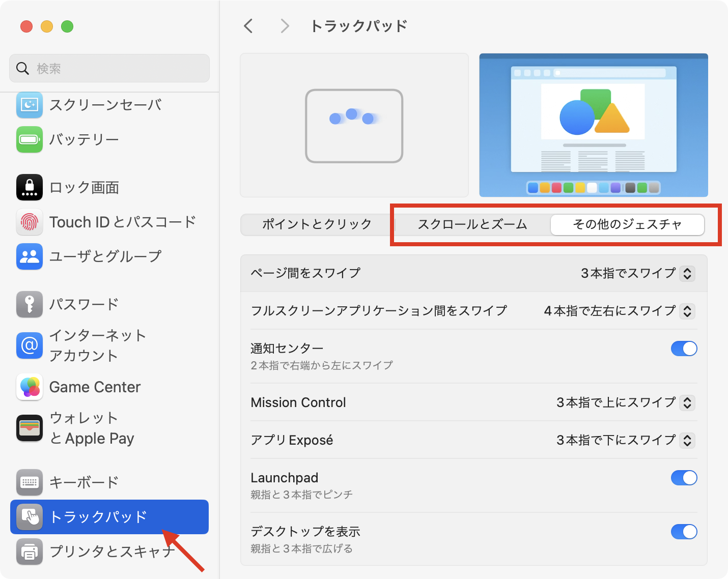Viewport: 728px width, 579px height.
Task: Click the 2本指で右端から左にスワイプ description
Action: pyautogui.click(x=322, y=365)
